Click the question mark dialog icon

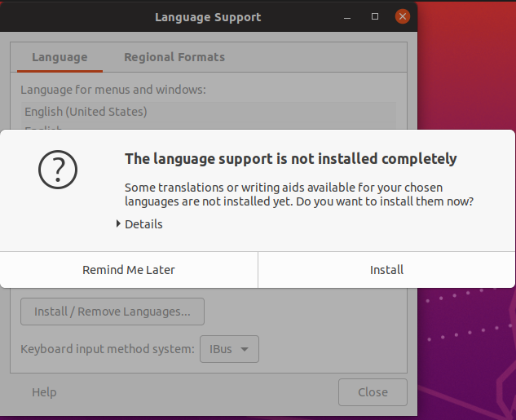tap(58, 170)
